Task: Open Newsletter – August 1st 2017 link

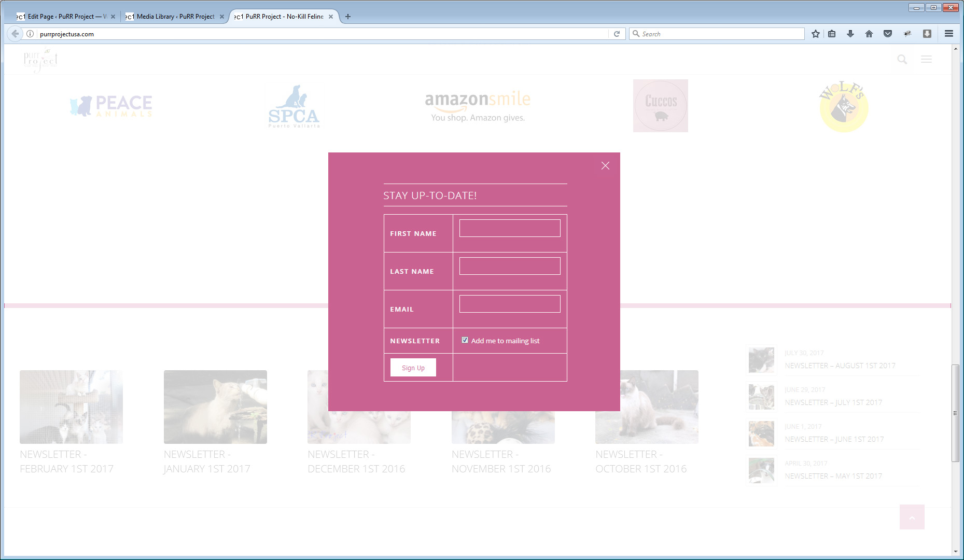Action: tap(840, 366)
